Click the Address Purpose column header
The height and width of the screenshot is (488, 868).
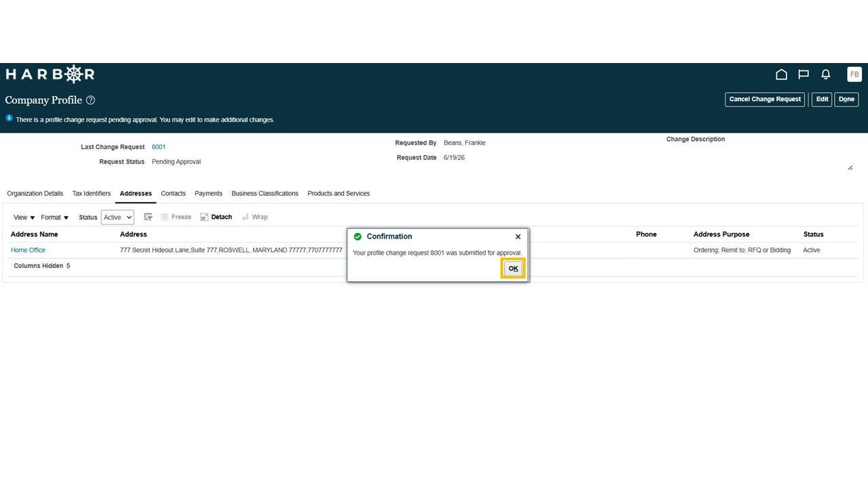[x=722, y=235]
